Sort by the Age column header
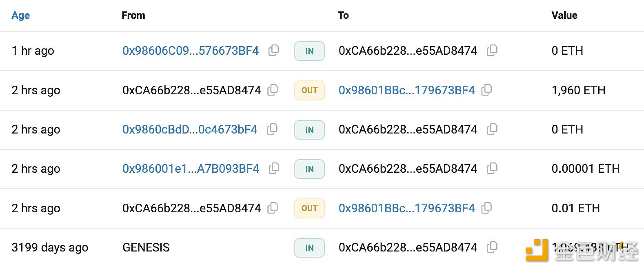Image resolution: width=644 pixels, height=267 pixels. 21,16
